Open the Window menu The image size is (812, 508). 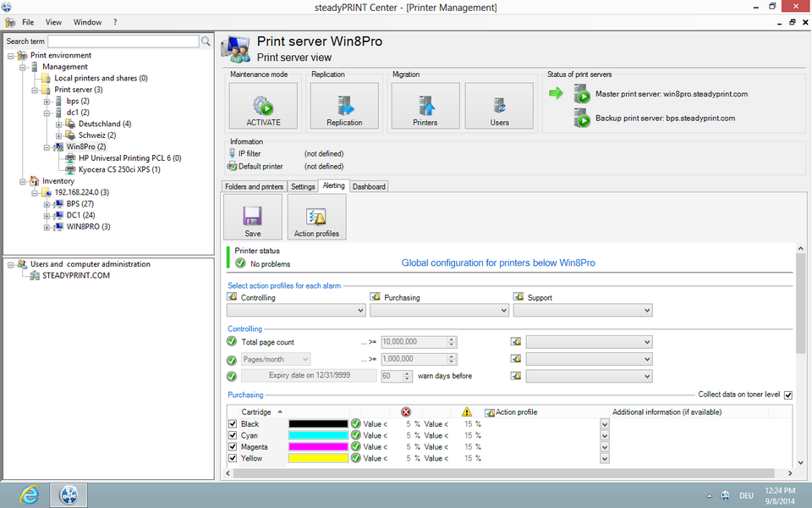(87, 22)
